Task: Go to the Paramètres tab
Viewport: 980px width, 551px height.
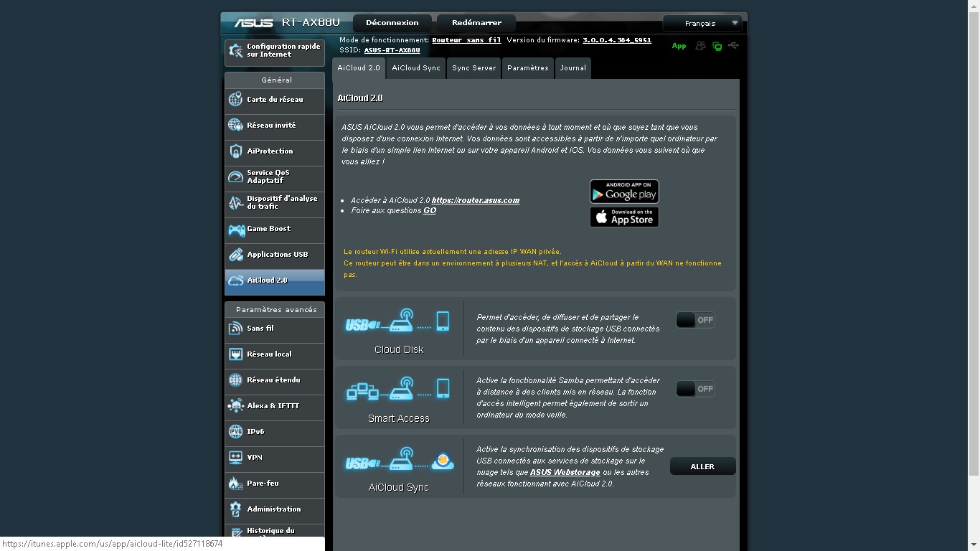Action: pyautogui.click(x=528, y=68)
